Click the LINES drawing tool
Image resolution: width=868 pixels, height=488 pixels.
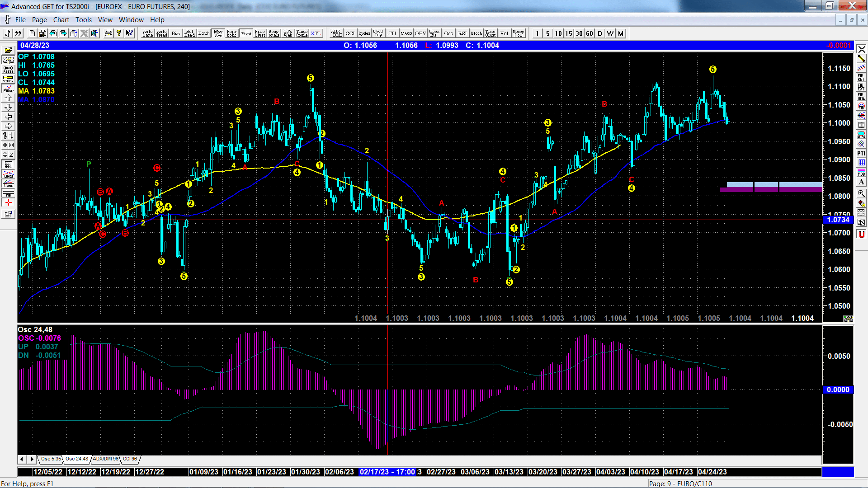pyautogui.click(x=8, y=174)
